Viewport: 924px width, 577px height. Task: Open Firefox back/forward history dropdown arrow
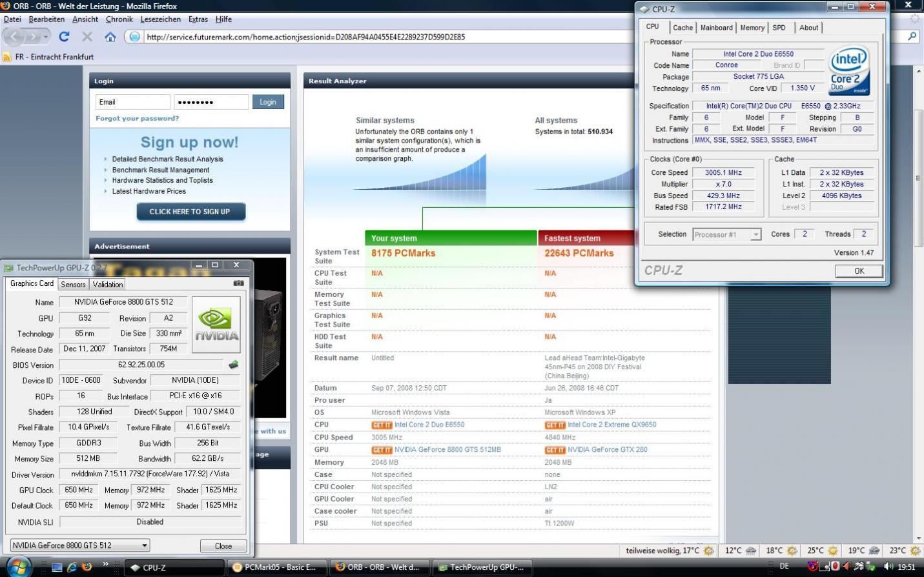46,37
